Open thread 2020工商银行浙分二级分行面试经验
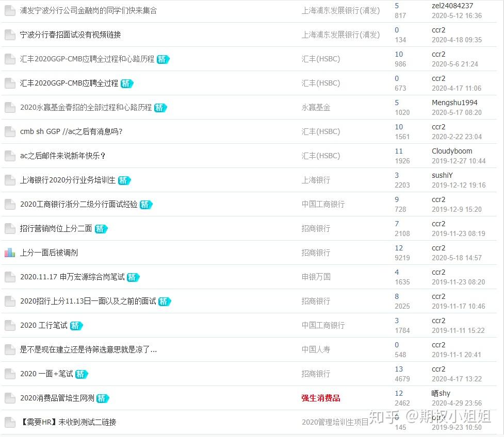Image resolution: width=504 pixels, height=437 pixels. (x=79, y=204)
